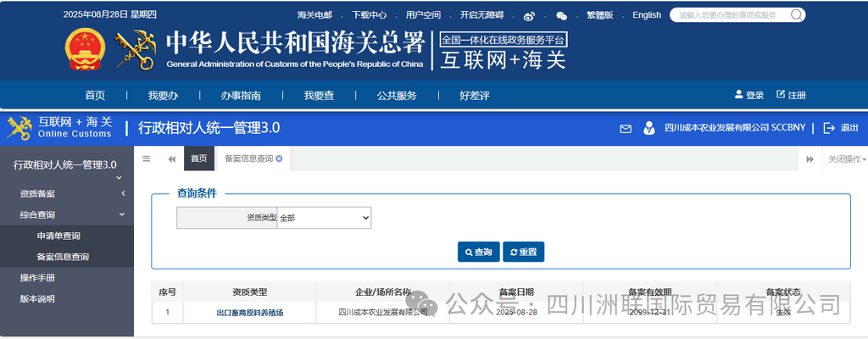Screen dimensions: 868x339
Task: Expand the 资质备案 sidebar section
Action: coord(66,194)
